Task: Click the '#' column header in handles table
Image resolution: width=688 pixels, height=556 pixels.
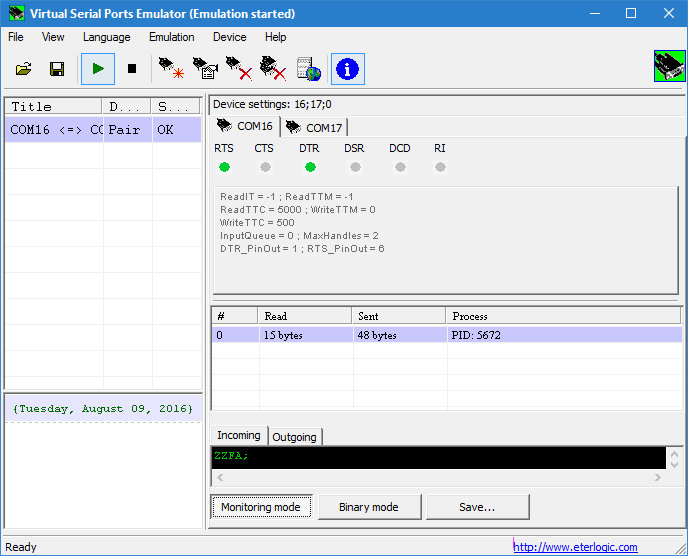Action: (x=235, y=316)
